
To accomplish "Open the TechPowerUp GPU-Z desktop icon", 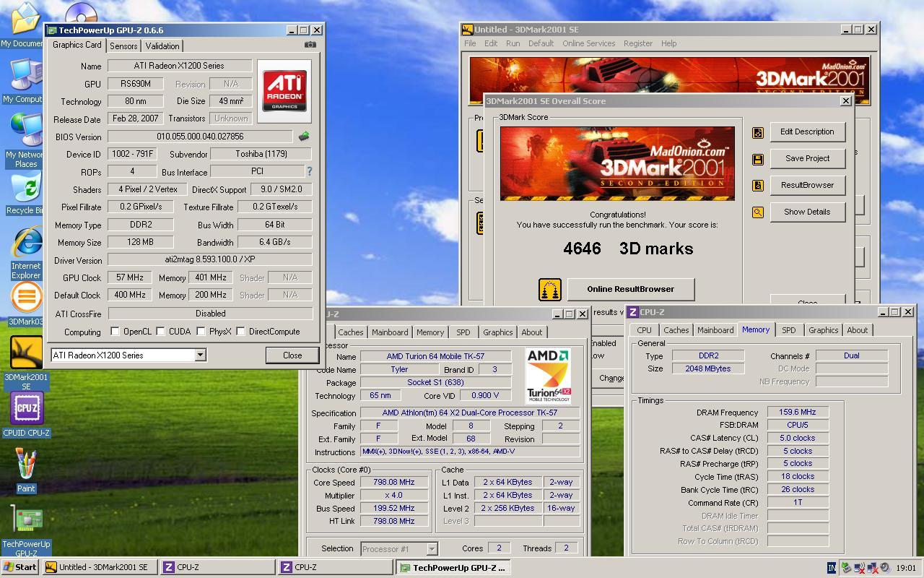I will [x=26, y=531].
